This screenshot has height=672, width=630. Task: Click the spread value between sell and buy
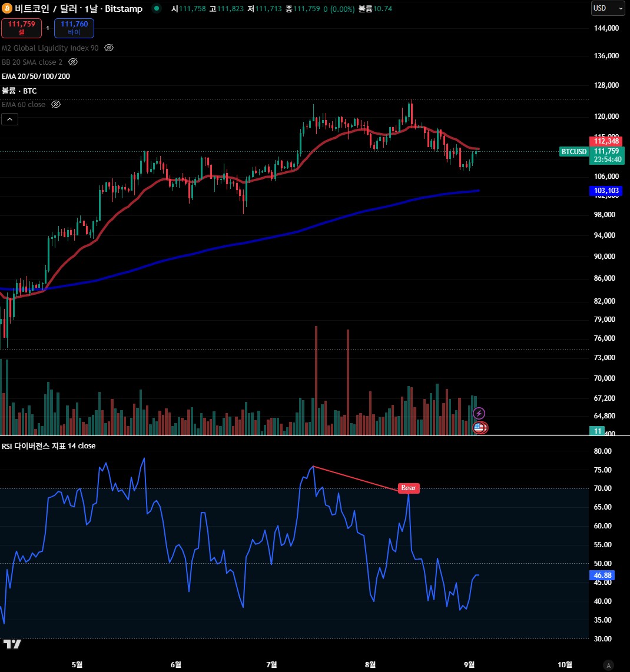[48, 28]
